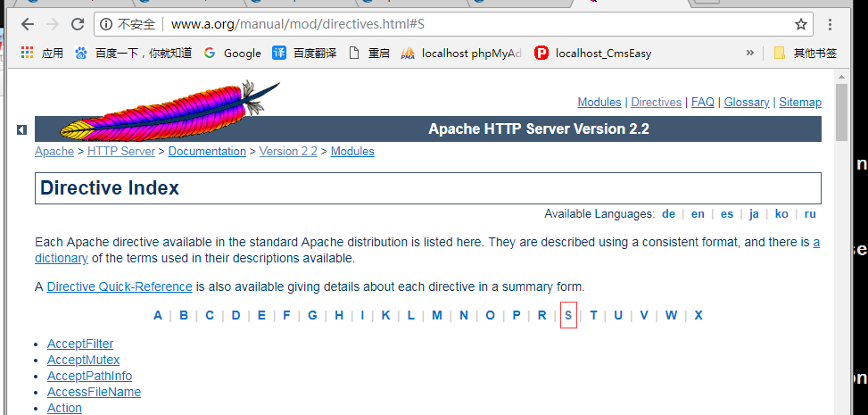Jump to letter S index
Viewport: 868px width, 415px height.
click(568, 315)
